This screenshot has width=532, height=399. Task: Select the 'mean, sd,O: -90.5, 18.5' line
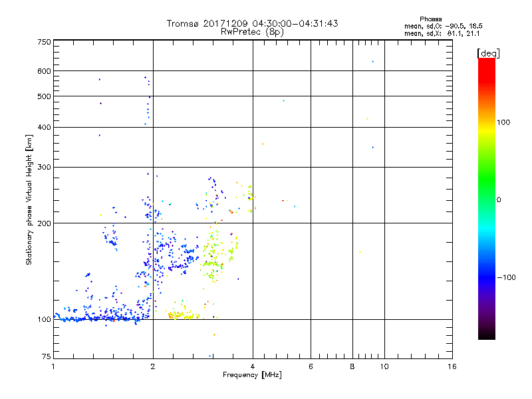coord(443,26)
